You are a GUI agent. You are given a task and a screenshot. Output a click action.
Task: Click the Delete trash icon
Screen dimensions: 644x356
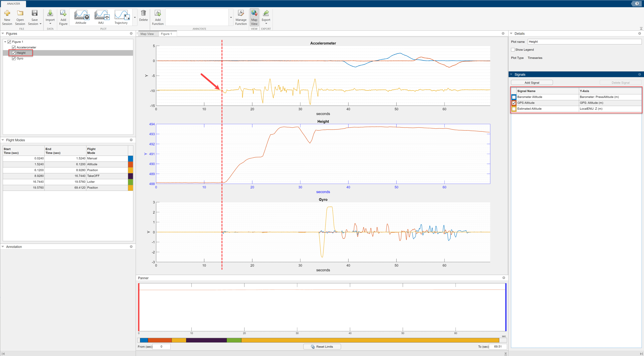click(144, 13)
